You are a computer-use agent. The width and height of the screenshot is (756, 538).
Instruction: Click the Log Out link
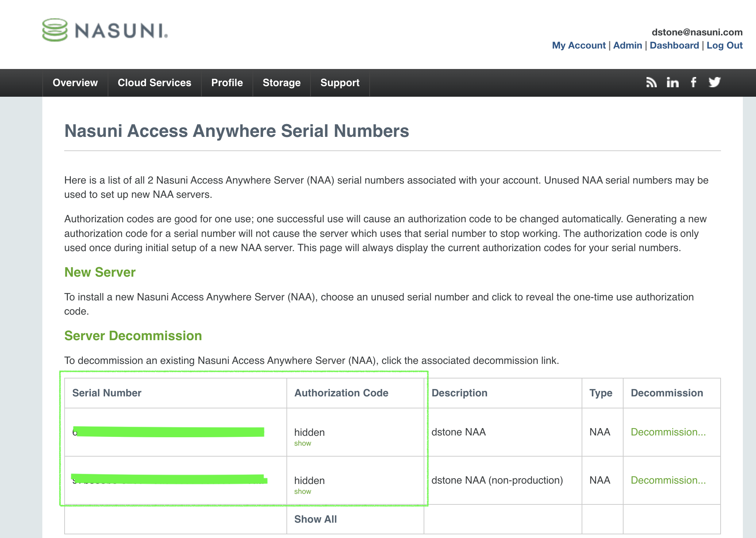pos(724,45)
